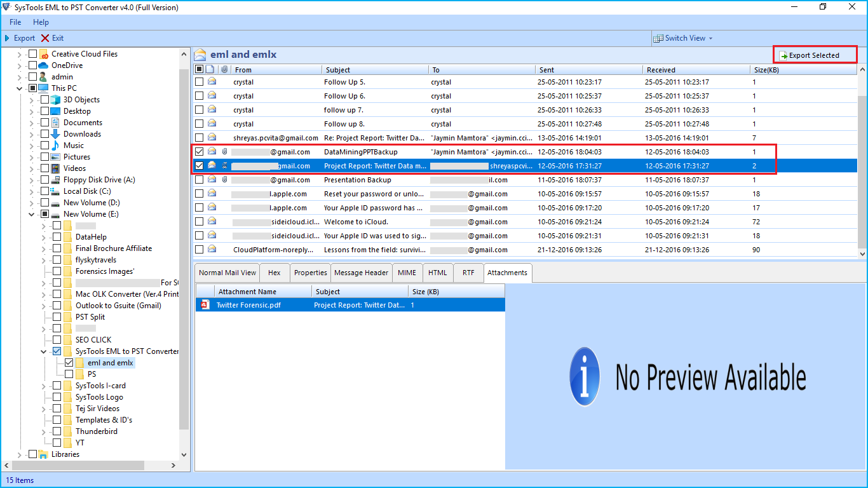Select the Lessons from the field email row
Screen dimensions: 868x488
tap(526, 250)
